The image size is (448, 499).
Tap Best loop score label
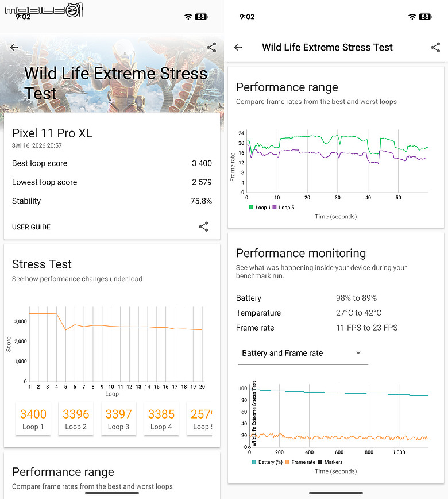point(40,163)
